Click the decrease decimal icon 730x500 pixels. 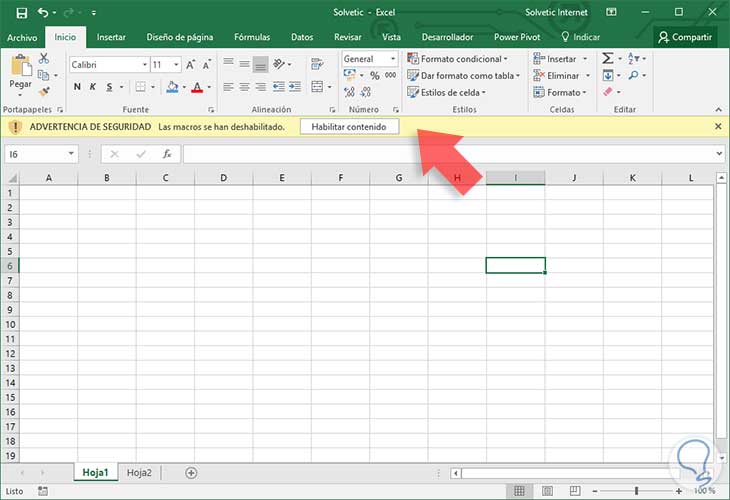[365, 92]
